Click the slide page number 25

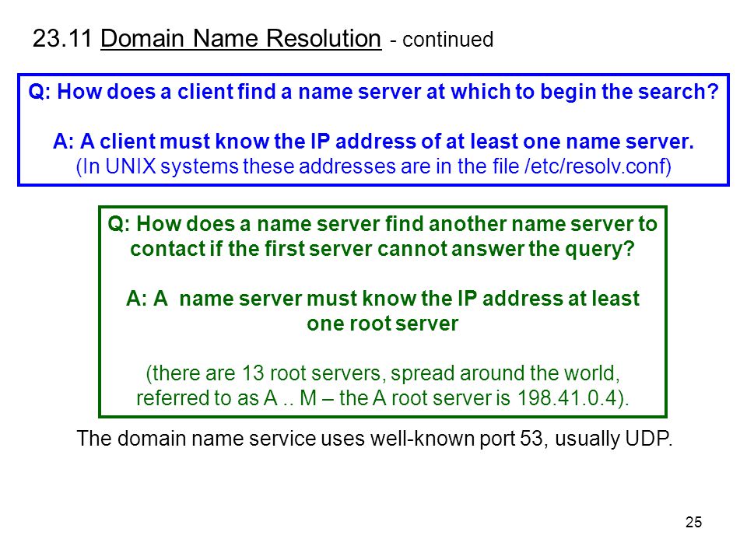point(693,523)
